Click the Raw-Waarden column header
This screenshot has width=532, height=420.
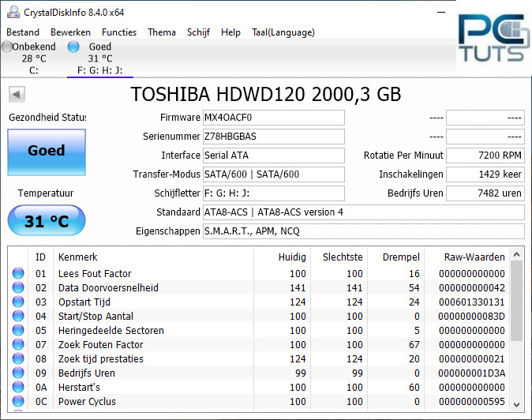475,257
